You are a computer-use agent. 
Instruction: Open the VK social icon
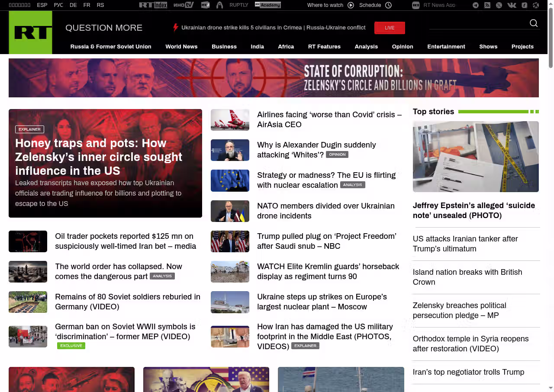click(x=512, y=5)
